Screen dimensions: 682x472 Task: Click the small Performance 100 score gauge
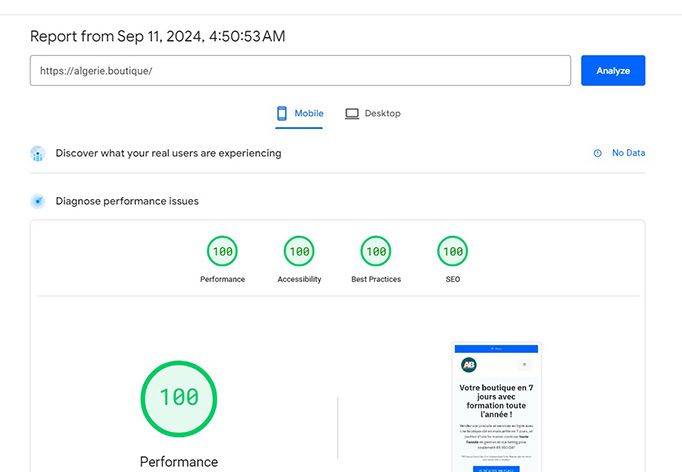pyautogui.click(x=222, y=251)
